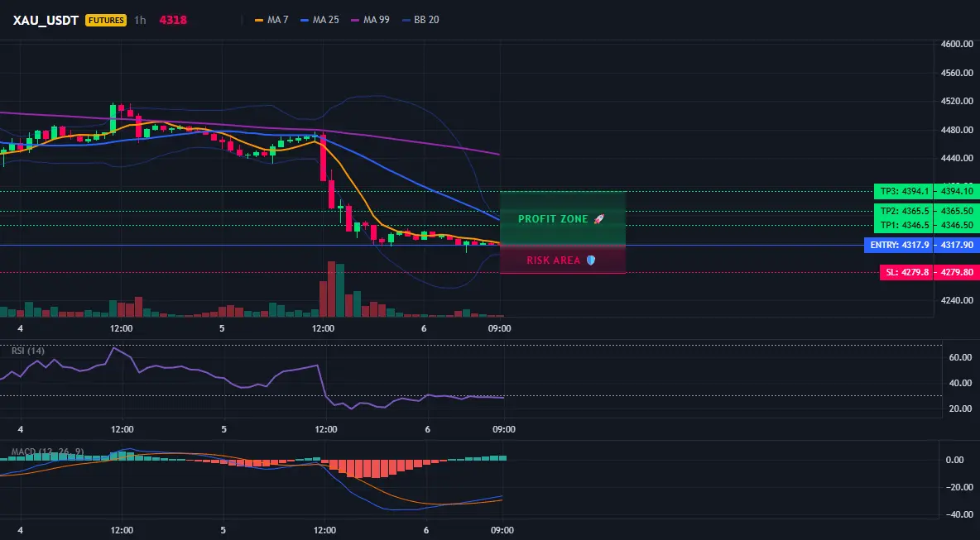Click -20.00 on the MACD axis

pyautogui.click(x=959, y=488)
